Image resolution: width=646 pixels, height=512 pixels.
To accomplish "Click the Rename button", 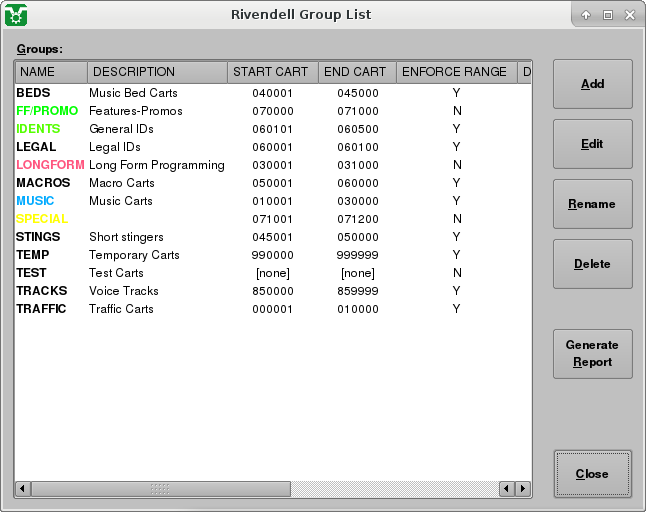I will [x=592, y=204].
